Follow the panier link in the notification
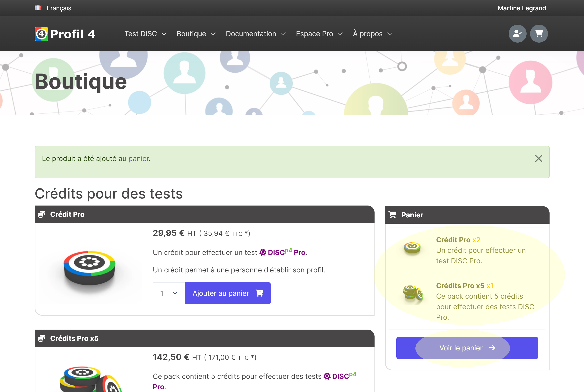This screenshot has width=584, height=392. pos(139,158)
